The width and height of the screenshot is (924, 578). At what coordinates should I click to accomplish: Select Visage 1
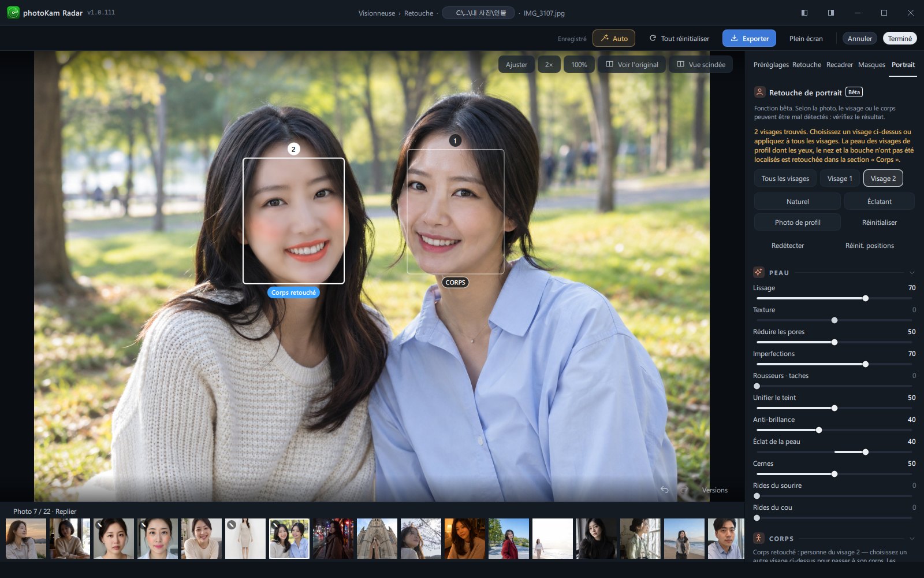pyautogui.click(x=840, y=179)
